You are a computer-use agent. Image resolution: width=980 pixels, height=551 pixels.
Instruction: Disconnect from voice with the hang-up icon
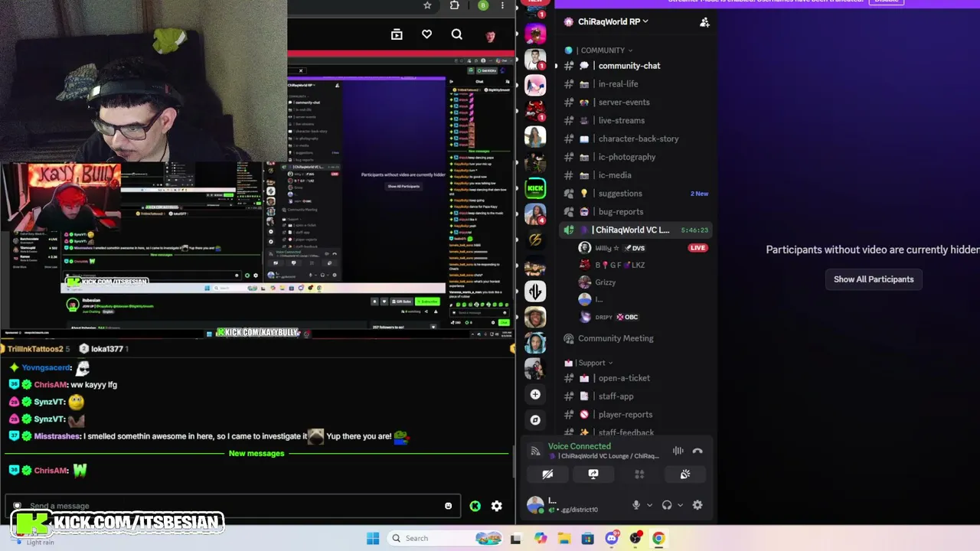(697, 451)
